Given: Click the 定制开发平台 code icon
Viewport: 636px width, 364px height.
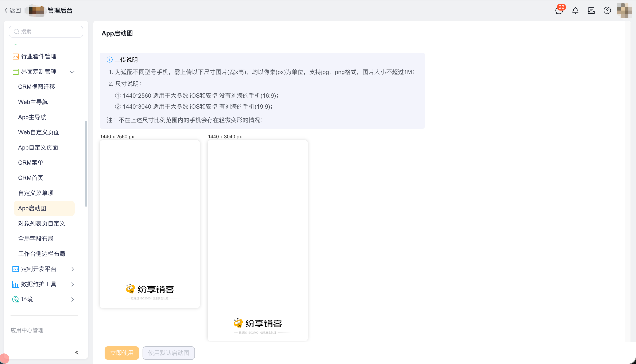Looking at the screenshot, I should [15, 269].
